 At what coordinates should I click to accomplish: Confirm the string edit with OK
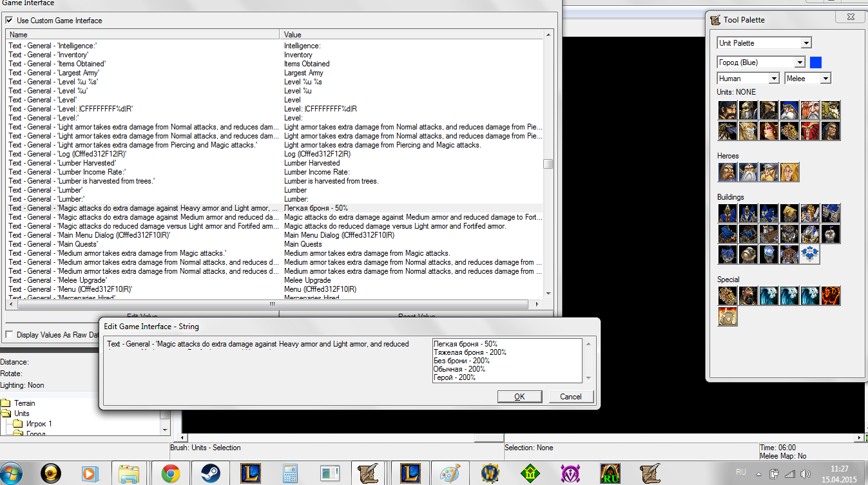pyautogui.click(x=519, y=397)
